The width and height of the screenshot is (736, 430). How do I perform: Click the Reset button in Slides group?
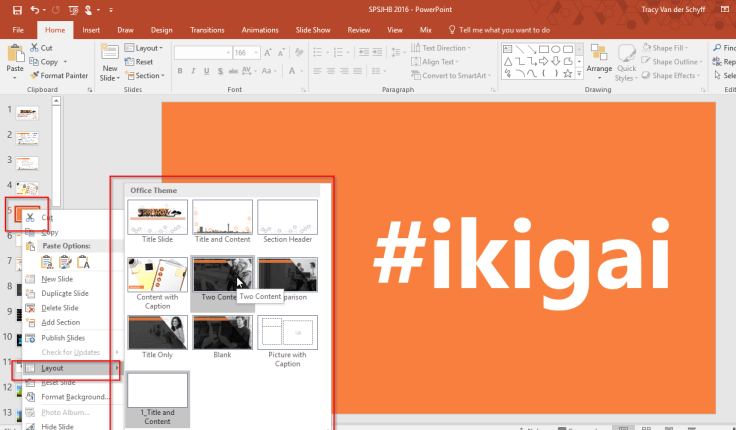point(142,61)
